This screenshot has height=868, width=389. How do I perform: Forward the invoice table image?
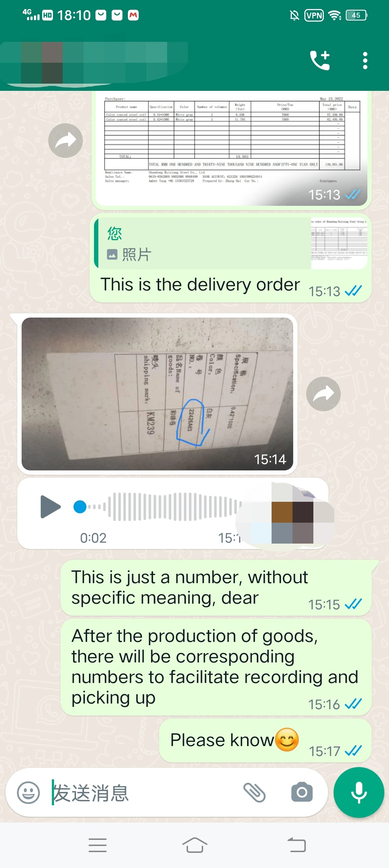[66, 141]
